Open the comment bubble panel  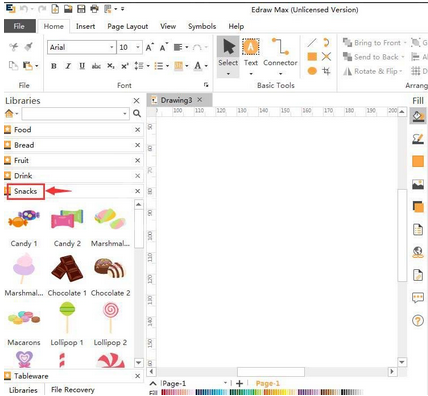418,297
